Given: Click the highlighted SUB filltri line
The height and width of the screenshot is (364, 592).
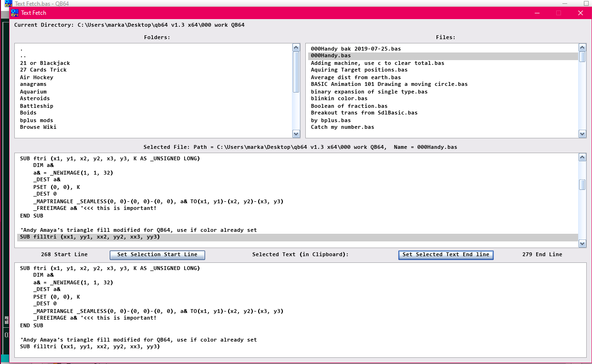Looking at the screenshot, I should click(x=90, y=237).
